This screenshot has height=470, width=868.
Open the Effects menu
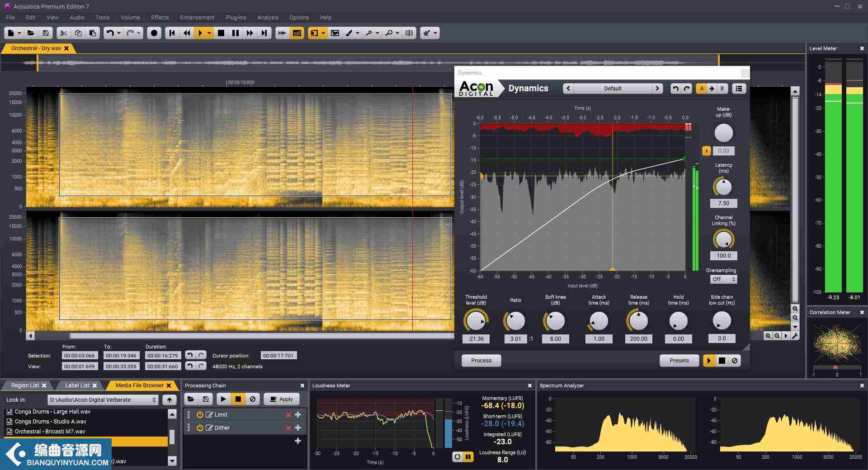coord(160,17)
